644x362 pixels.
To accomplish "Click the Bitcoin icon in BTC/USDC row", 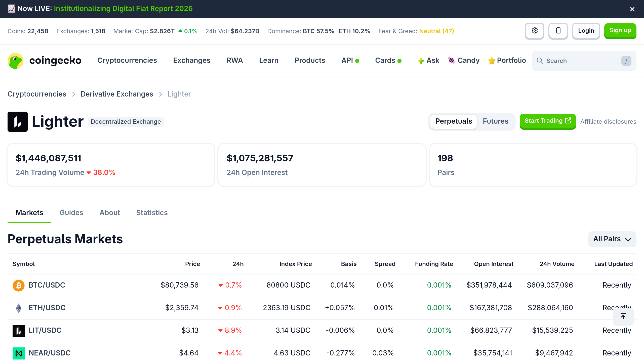I will (x=19, y=285).
